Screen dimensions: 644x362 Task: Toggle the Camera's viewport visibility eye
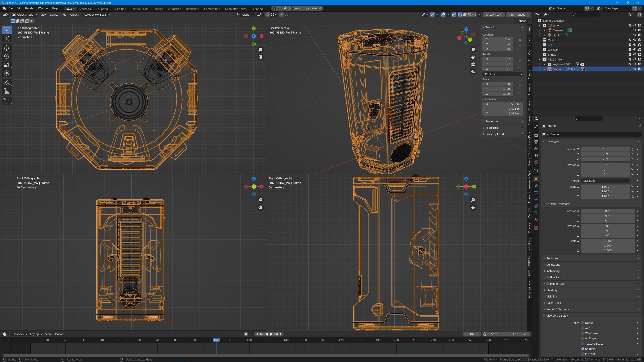tap(634, 30)
